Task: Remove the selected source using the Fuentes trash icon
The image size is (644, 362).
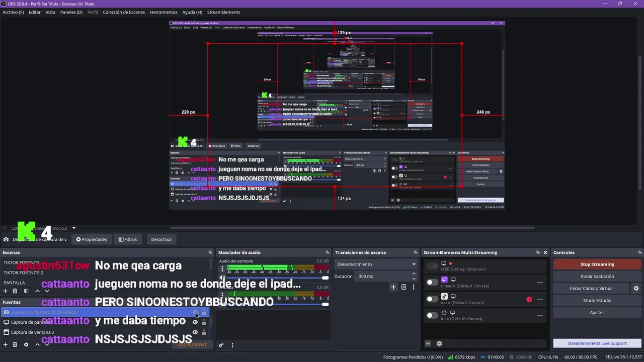Action: [15, 344]
